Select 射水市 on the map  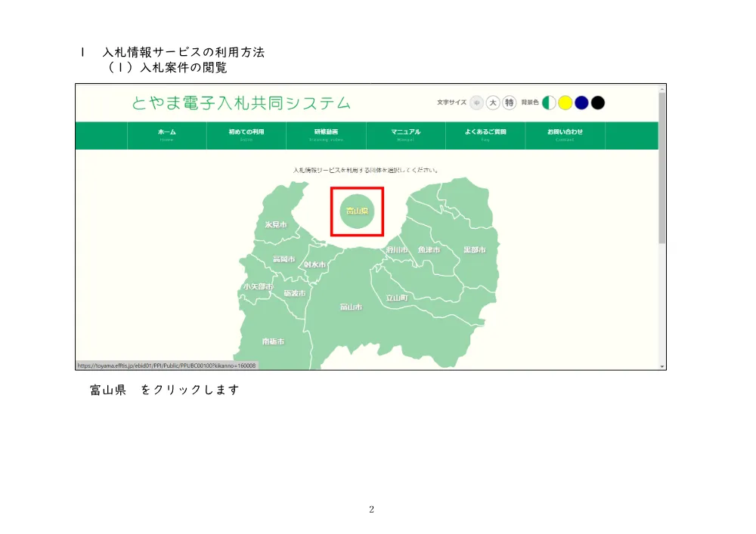[x=314, y=264]
